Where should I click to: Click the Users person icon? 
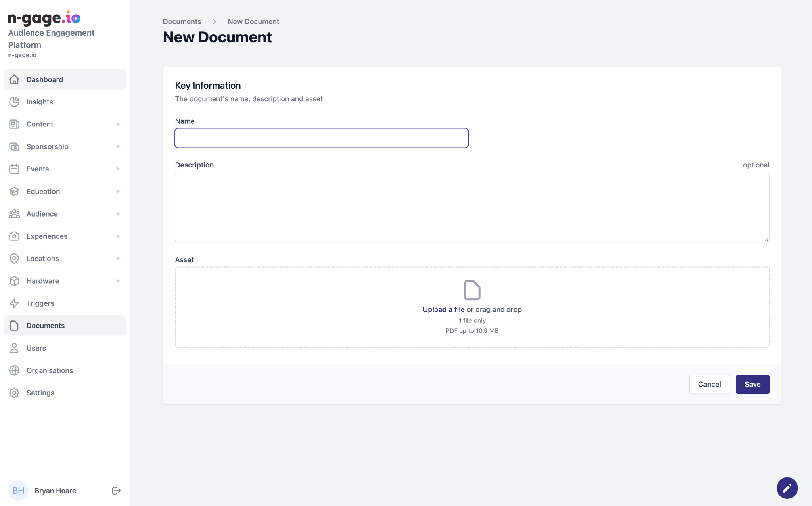click(14, 348)
